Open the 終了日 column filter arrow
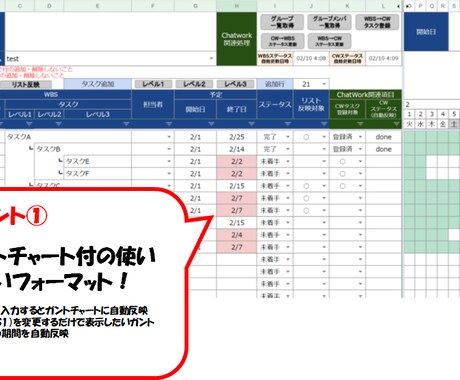The height and width of the screenshot is (380, 460). 252,124
